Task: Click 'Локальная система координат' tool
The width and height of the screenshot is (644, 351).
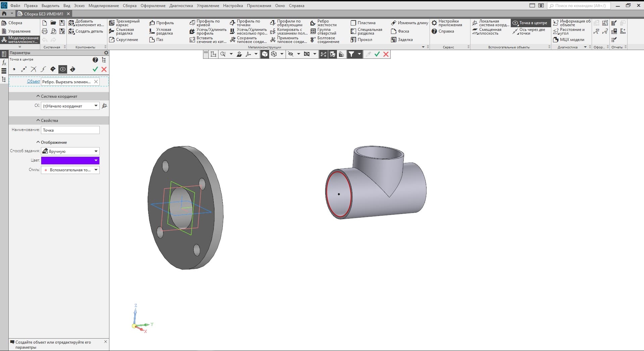Action: point(490,23)
